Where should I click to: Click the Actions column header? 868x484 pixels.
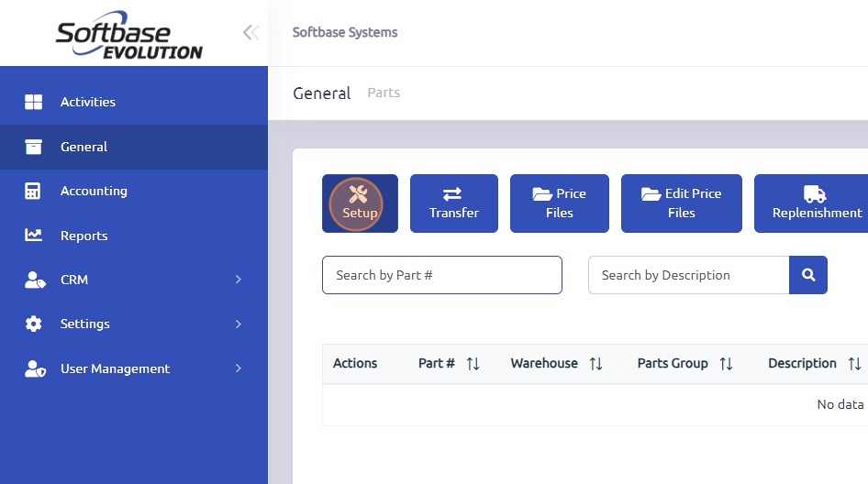click(355, 363)
